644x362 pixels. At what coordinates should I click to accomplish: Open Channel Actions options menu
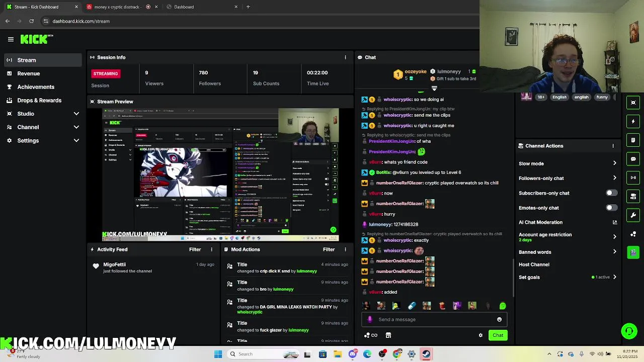pos(613,146)
